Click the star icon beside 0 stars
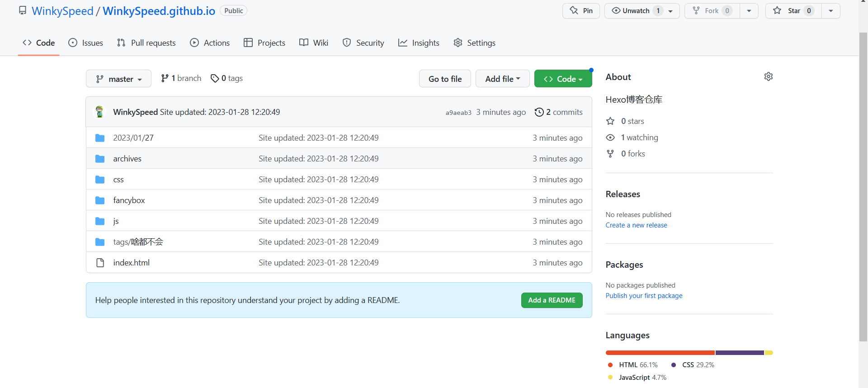The image size is (868, 388). click(610, 121)
